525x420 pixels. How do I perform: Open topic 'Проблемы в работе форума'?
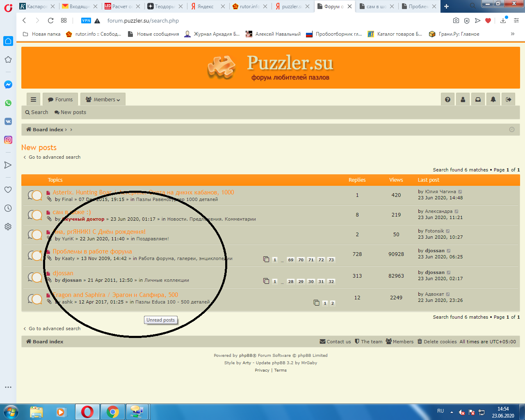[x=92, y=251]
